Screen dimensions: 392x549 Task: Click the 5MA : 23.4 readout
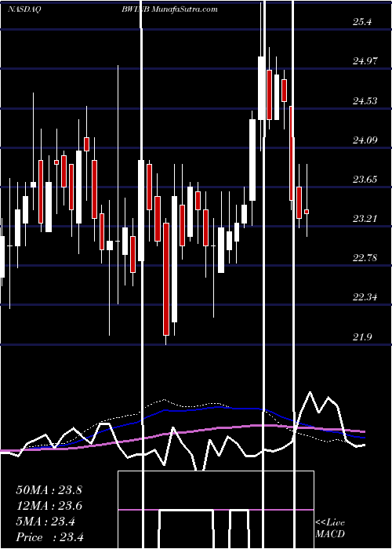pyautogui.click(x=45, y=522)
